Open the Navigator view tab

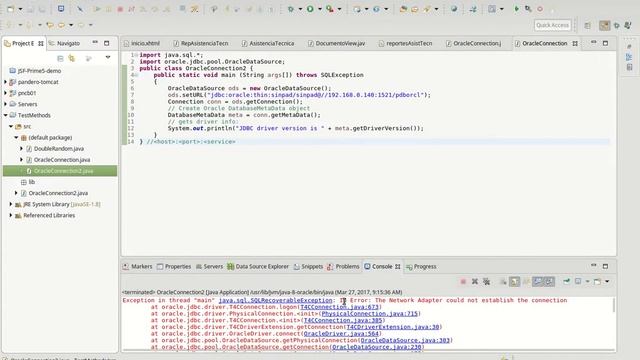click(64, 43)
